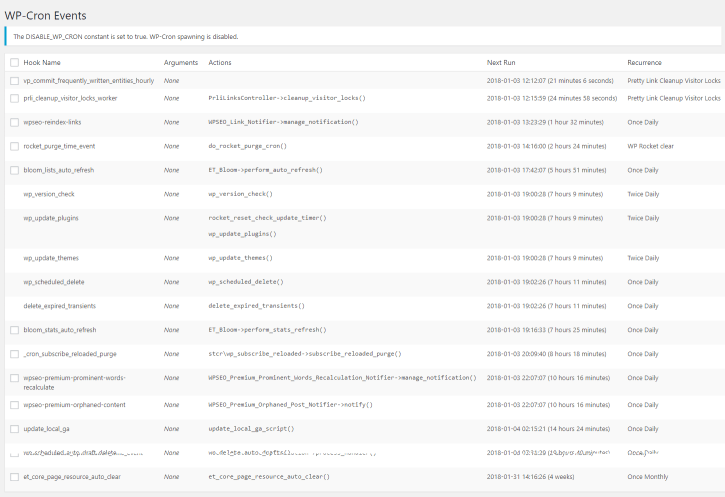Open the wp_update_themes hook link
Image resolution: width=725 pixels, height=497 pixels.
[x=51, y=258]
